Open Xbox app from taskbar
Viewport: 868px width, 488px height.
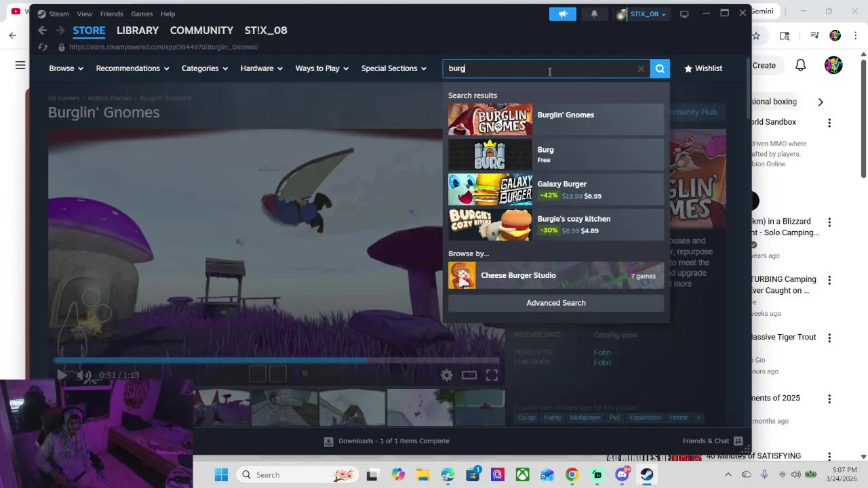coord(522,474)
